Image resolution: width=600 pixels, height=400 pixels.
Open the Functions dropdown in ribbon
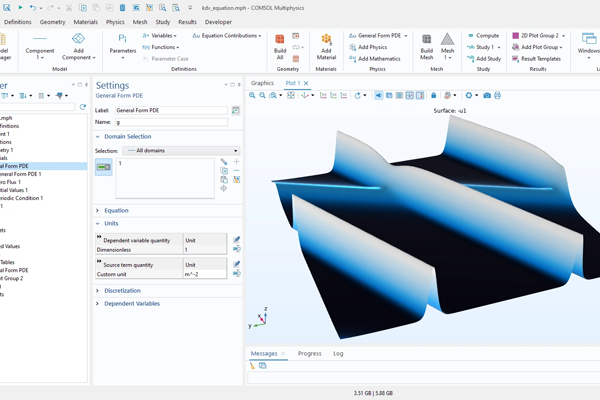160,47
